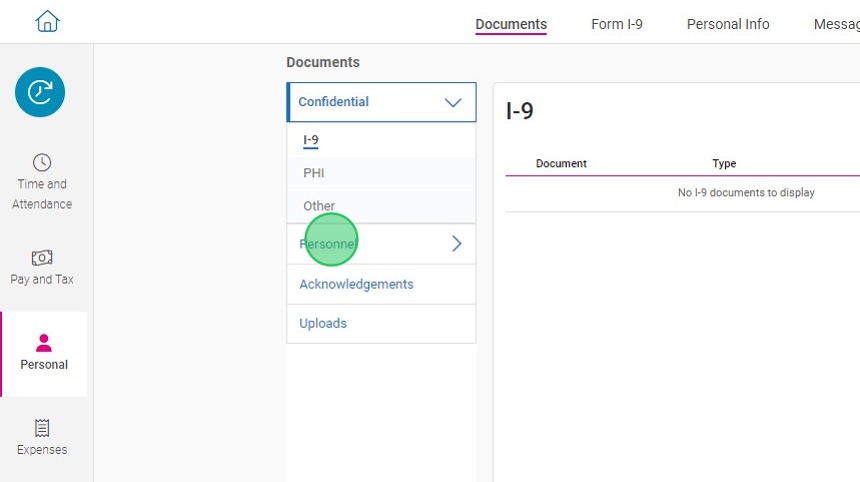860x482 pixels.
Task: Open Time and Attendance clock icon
Action: point(42,162)
